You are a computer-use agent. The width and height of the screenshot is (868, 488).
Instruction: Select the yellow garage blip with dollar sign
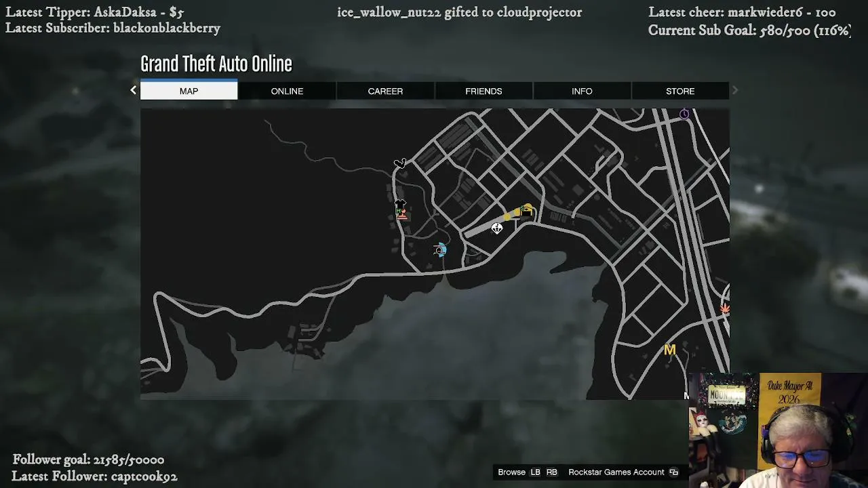(x=526, y=211)
